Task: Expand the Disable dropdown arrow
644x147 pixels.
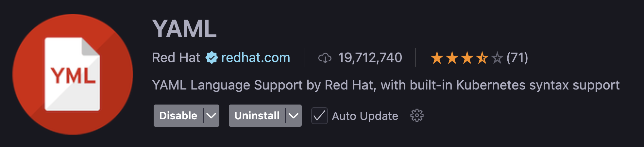Action: (211, 116)
